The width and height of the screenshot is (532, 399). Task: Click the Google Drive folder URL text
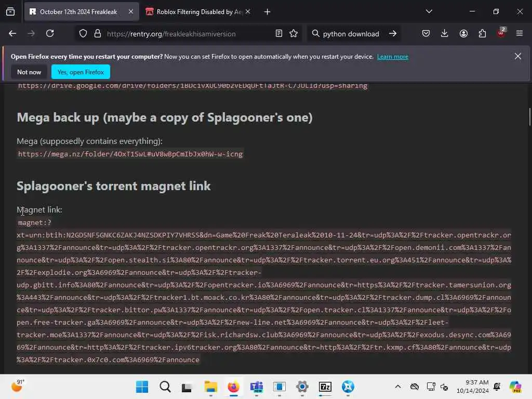[x=193, y=86]
